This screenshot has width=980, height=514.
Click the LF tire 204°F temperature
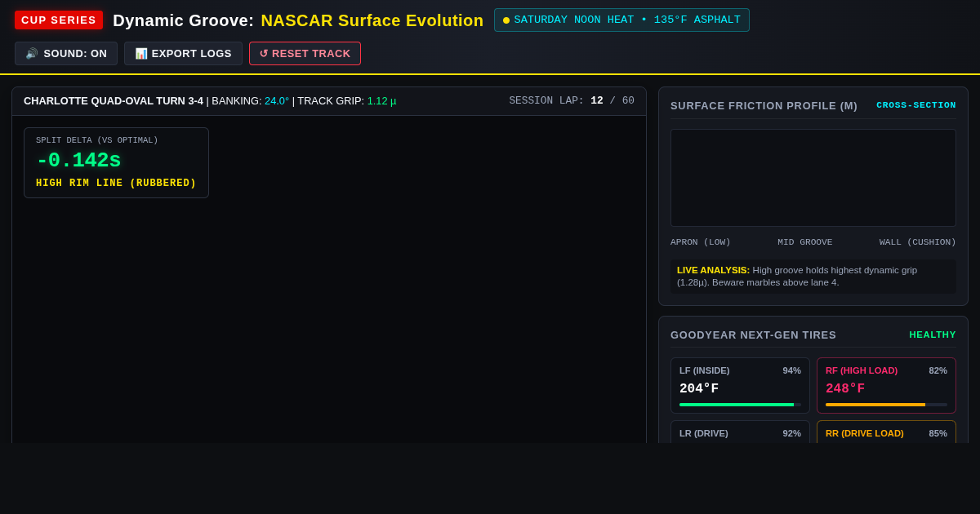[699, 389]
